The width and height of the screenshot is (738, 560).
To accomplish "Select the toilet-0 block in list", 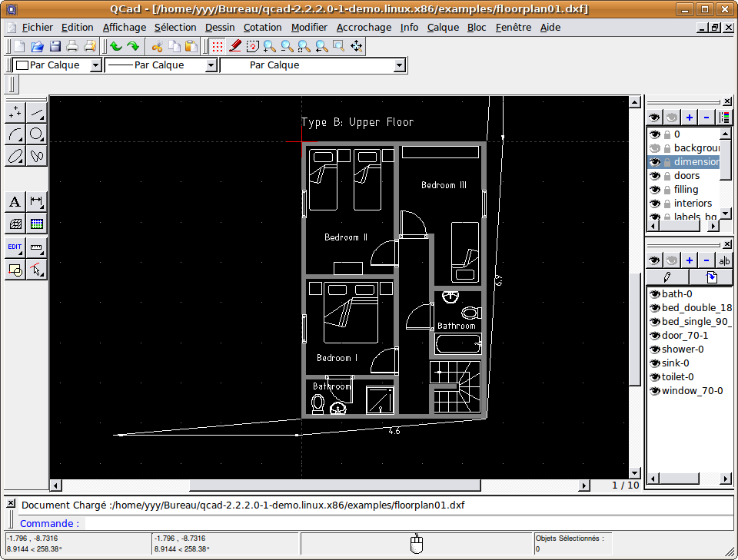I will coord(678,376).
